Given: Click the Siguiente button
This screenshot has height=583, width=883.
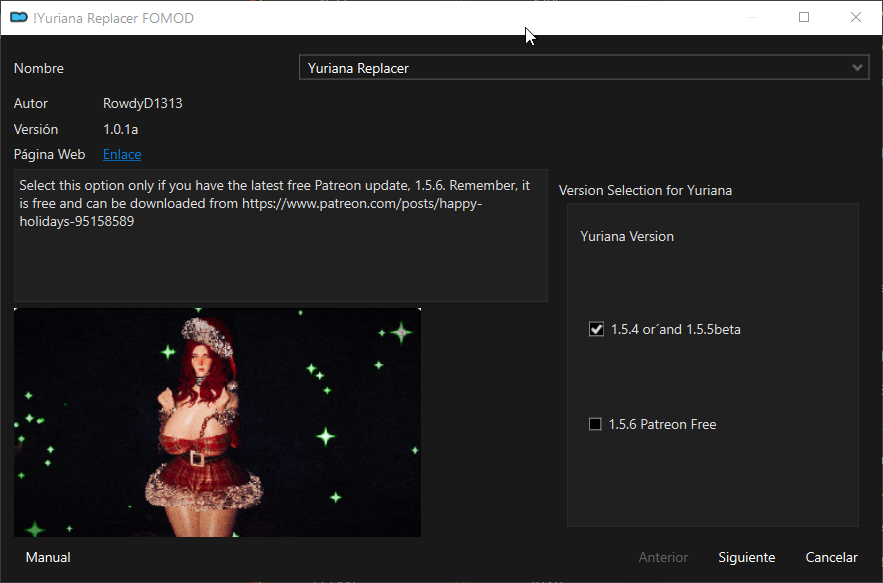Looking at the screenshot, I should coord(746,557).
